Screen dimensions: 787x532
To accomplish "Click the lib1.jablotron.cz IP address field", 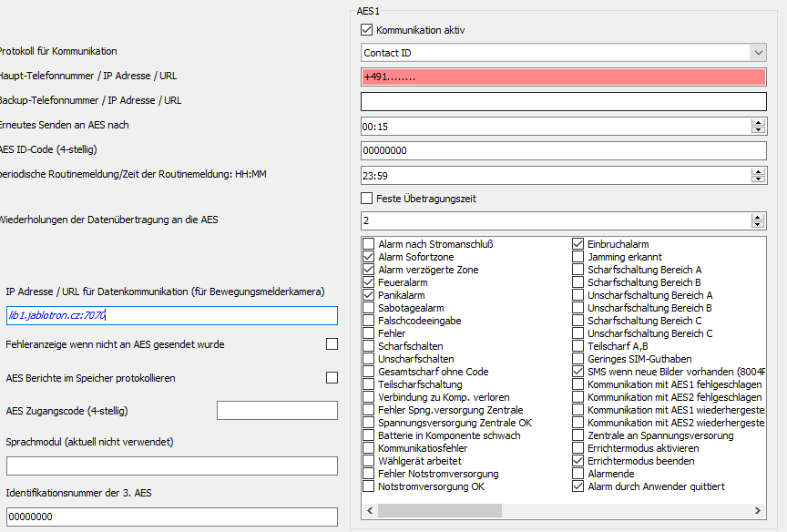I will [171, 315].
